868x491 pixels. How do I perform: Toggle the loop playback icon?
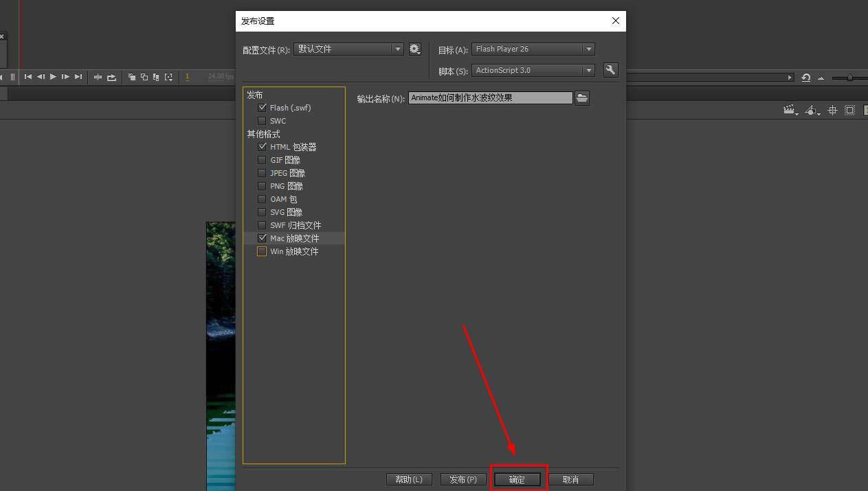111,77
